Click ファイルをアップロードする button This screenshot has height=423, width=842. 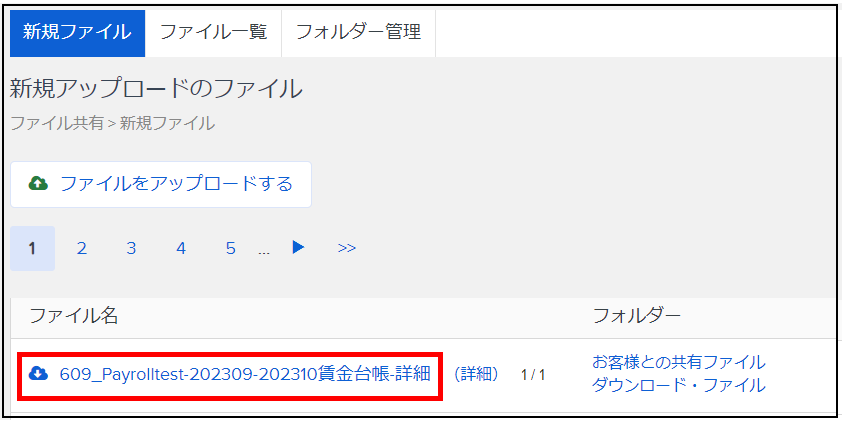tap(161, 184)
